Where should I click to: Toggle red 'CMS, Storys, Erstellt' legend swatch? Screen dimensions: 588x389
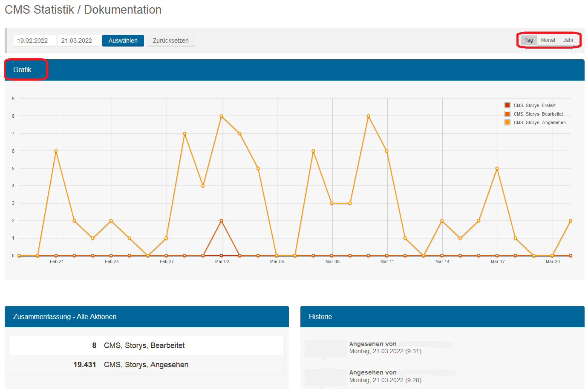[507, 105]
